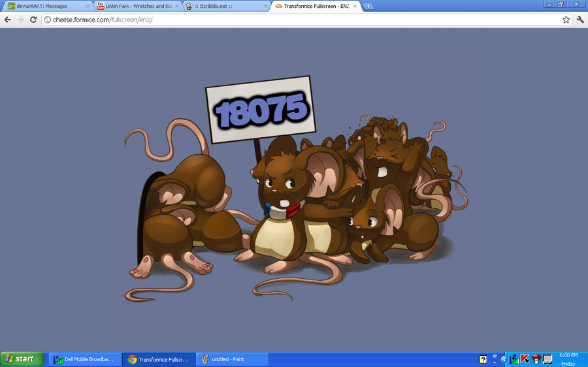Open the Windows start menu

tap(22, 359)
